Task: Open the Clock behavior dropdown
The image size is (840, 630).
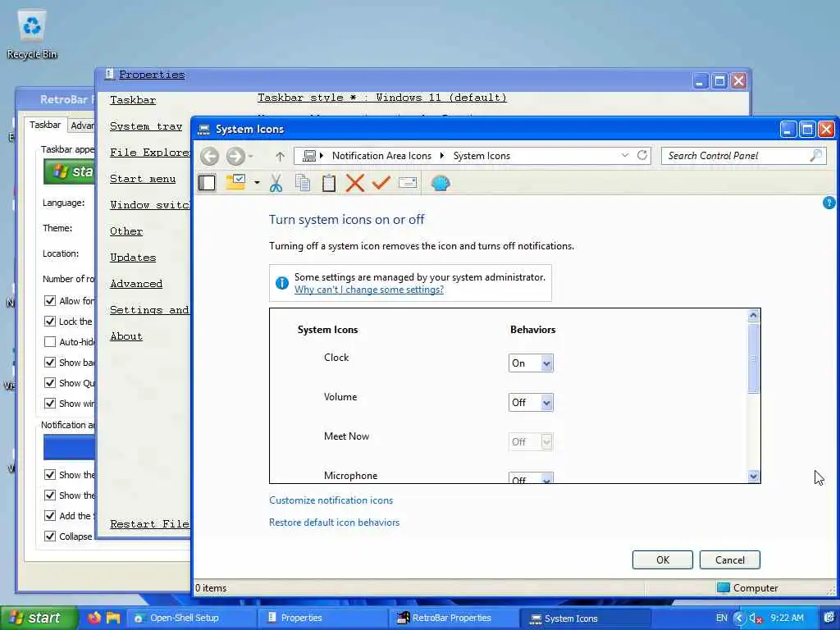Action: (531, 363)
